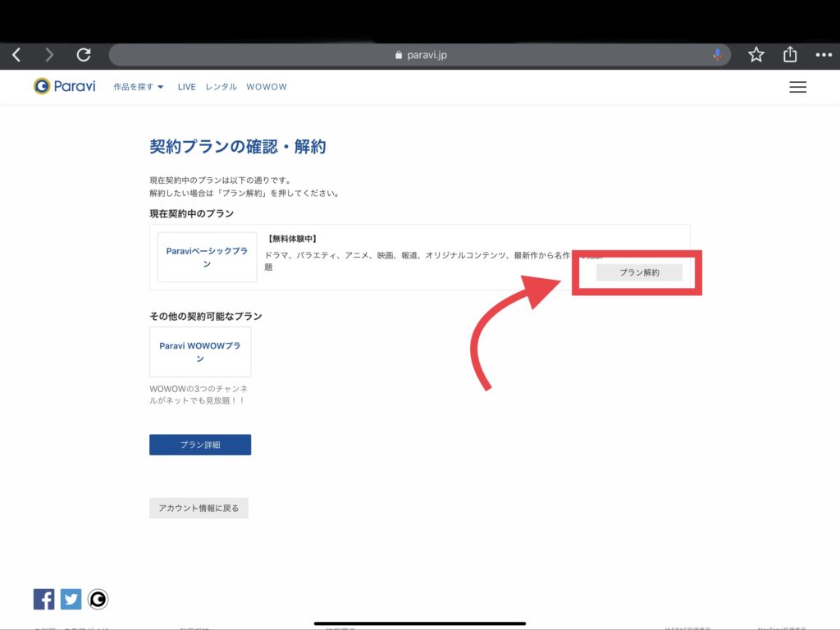This screenshot has width=840, height=630.
Task: Click the round Paravi icon in the footer
Action: coord(98,599)
